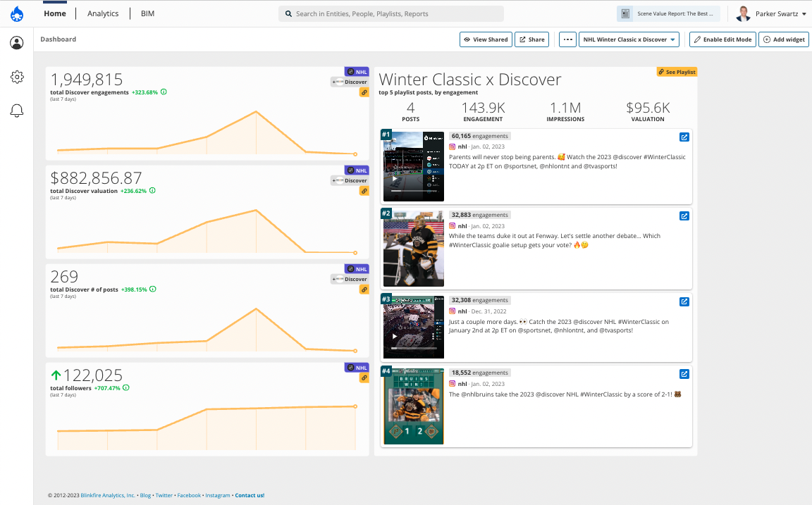Click the 18,552 engagements label
Viewport: 812px width, 505px height.
coord(479,373)
